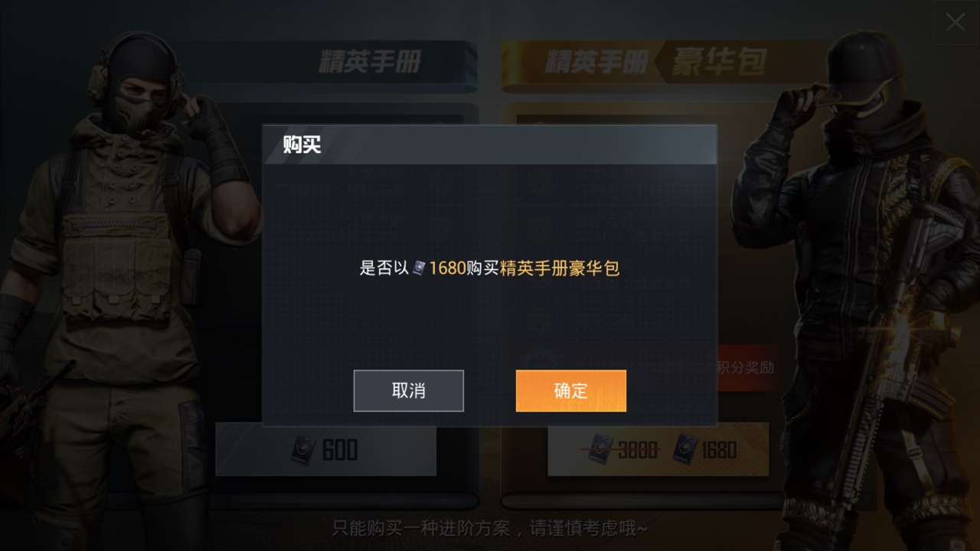Select the 精英手册豪华包 plan header
Screen dimensions: 980x551
click(655, 61)
